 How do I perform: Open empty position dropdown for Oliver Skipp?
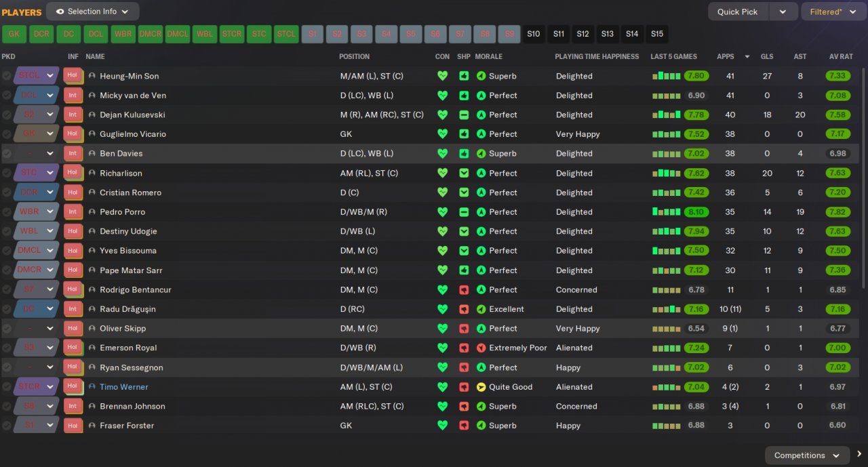point(36,329)
